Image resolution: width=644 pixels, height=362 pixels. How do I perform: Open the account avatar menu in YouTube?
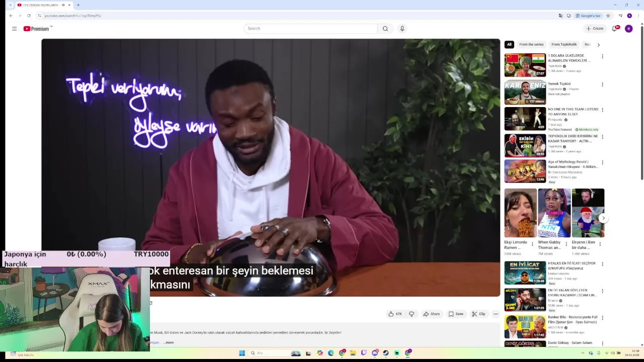628,29
